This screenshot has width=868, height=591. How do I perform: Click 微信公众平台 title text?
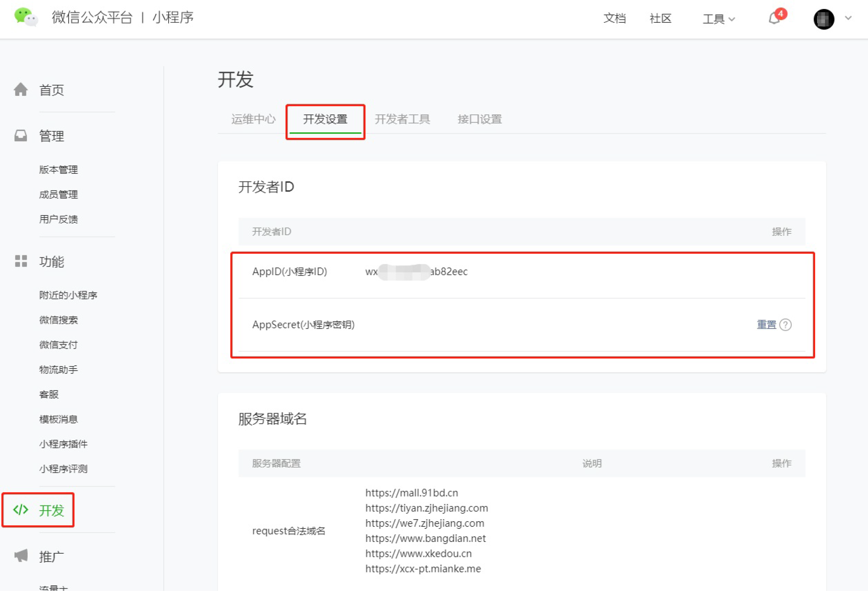pyautogui.click(x=92, y=17)
